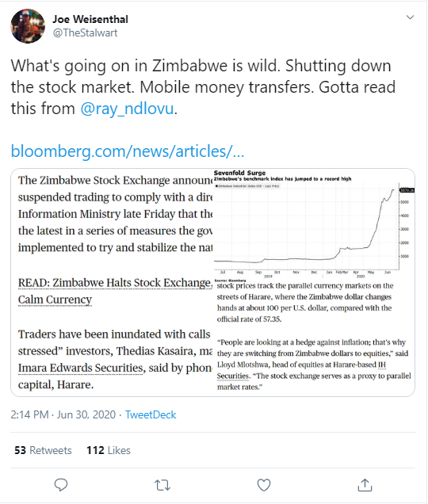Open the Sevenfold Surge chart image
This screenshot has height=504, width=428.
(x=314, y=225)
